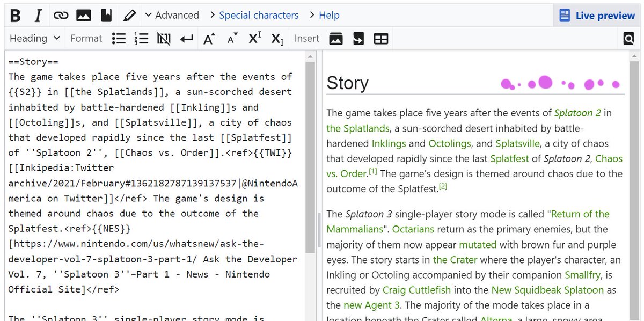Click the ==Story== line in editor
This screenshot has width=644, height=321.
click(x=33, y=61)
